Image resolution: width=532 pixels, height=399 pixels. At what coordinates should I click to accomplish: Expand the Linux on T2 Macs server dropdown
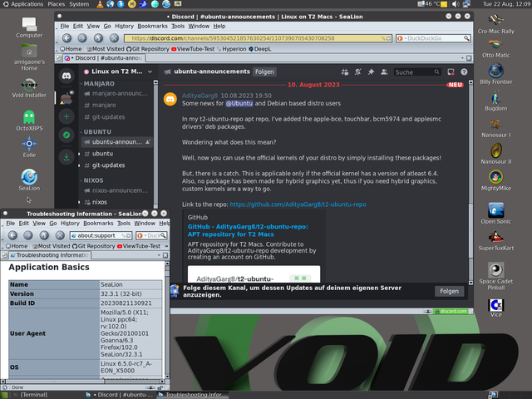coord(150,71)
